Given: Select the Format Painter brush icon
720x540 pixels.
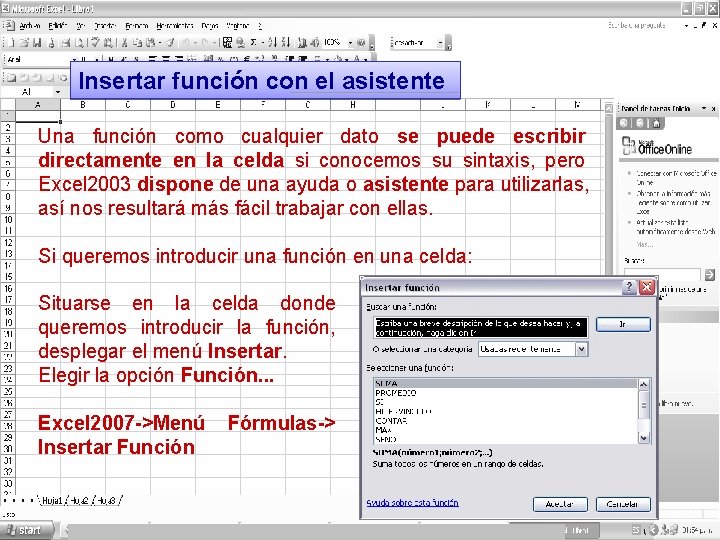Looking at the screenshot, I should pyautogui.click(x=170, y=43).
